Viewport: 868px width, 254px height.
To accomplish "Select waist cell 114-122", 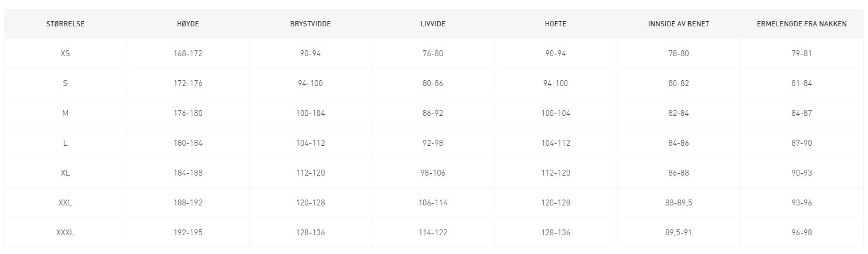I will [433, 232].
